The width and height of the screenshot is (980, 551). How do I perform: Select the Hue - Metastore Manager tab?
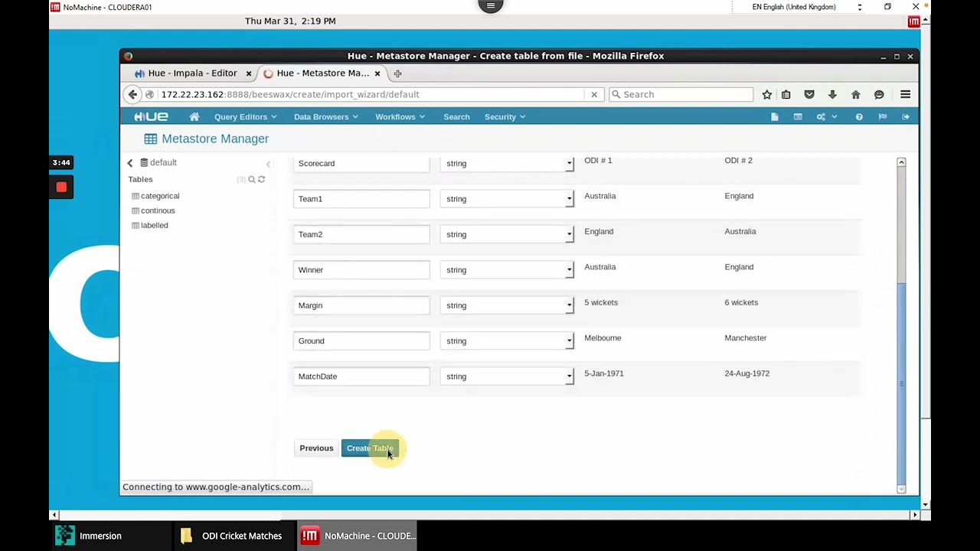322,73
